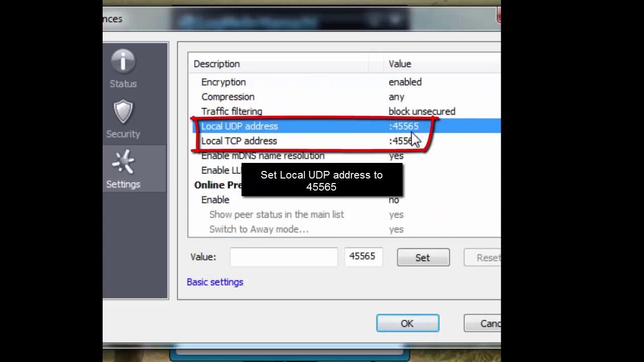
Task: Confirm with the OK button
Action: pos(408,323)
